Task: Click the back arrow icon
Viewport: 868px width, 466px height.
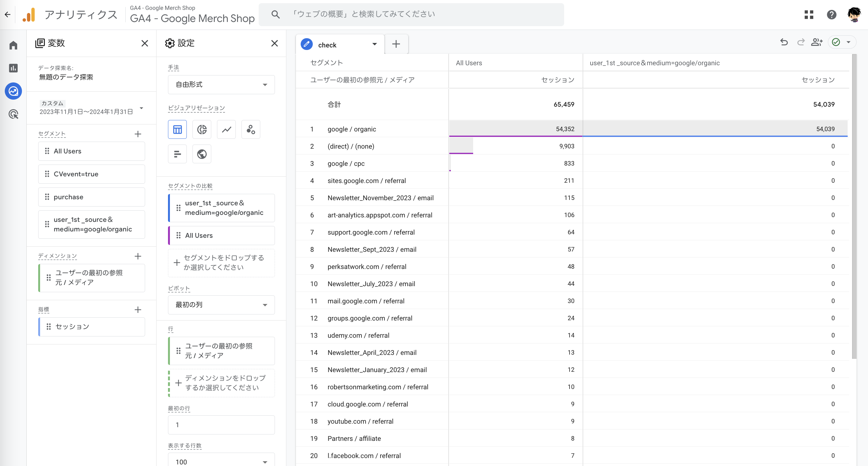Action: (x=7, y=15)
